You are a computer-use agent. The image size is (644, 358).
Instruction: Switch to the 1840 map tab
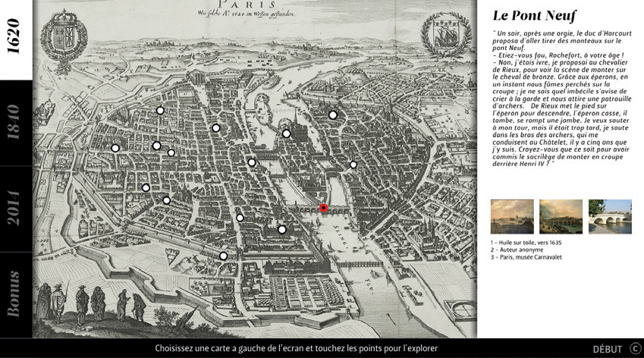[16, 123]
